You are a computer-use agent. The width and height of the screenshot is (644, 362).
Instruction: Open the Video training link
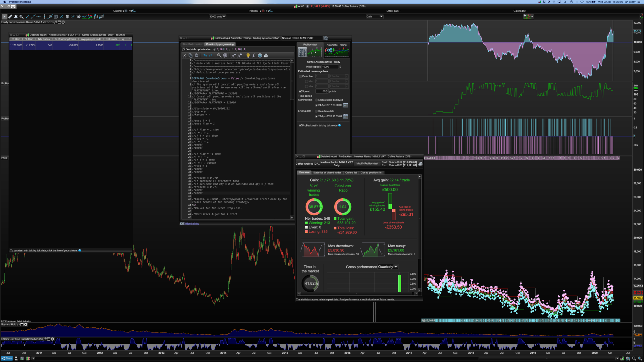pyautogui.click(x=192, y=224)
